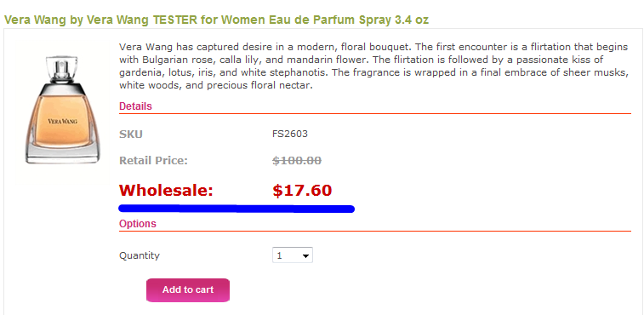Click the green Vera Wang product title
Image resolution: width=644 pixels, height=315 pixels.
point(216,20)
